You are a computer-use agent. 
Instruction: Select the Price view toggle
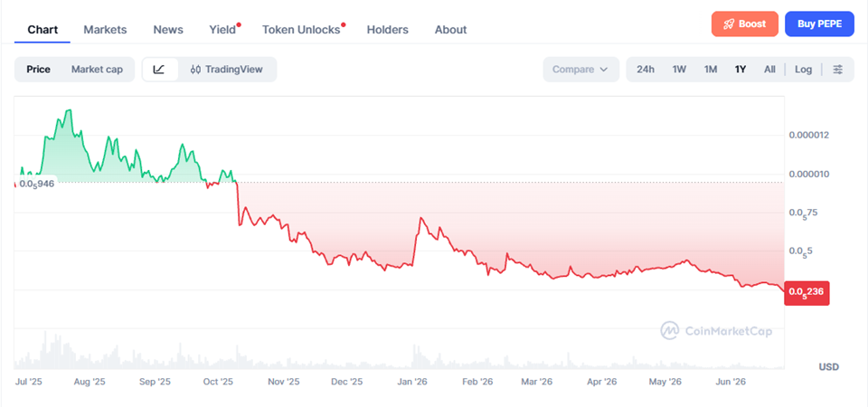tap(38, 70)
